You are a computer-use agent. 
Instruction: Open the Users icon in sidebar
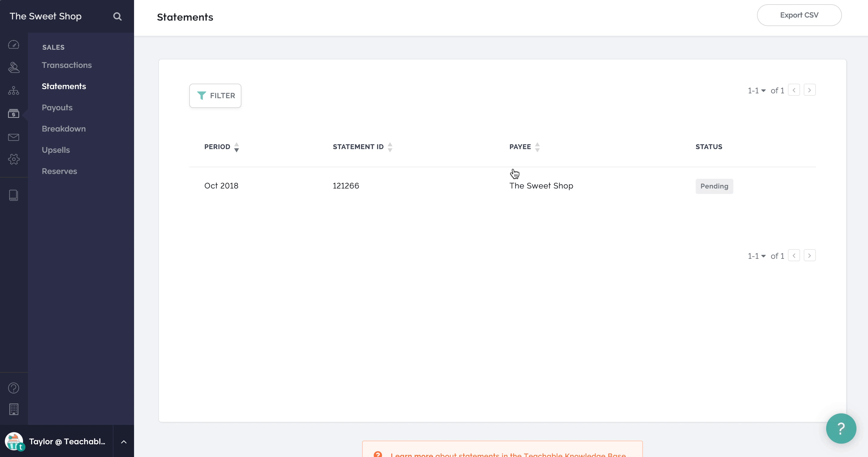[x=13, y=67]
